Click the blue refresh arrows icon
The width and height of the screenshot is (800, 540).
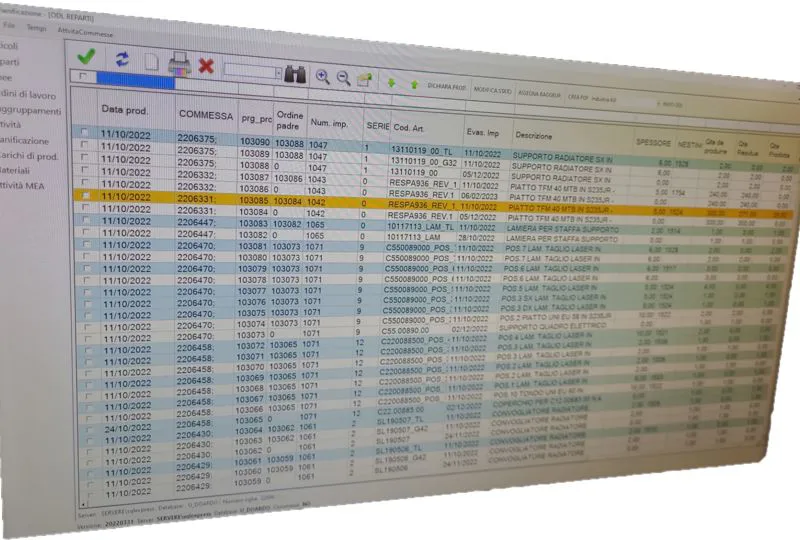(122, 59)
